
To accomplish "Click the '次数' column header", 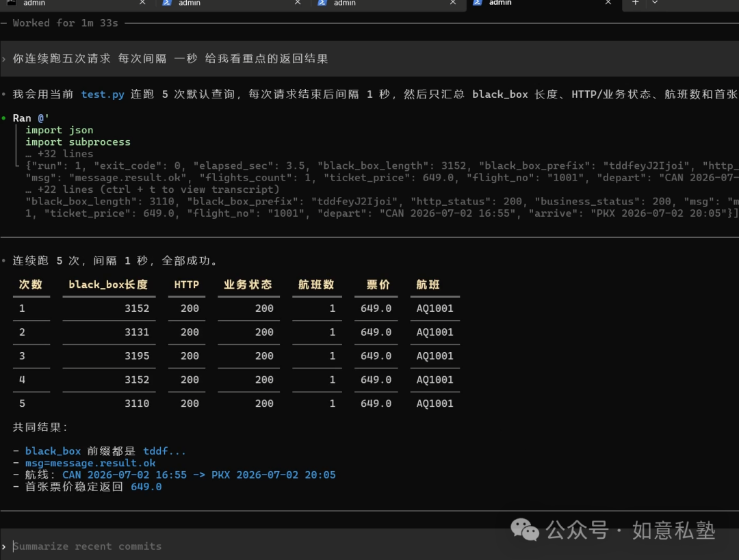I will point(31,284).
